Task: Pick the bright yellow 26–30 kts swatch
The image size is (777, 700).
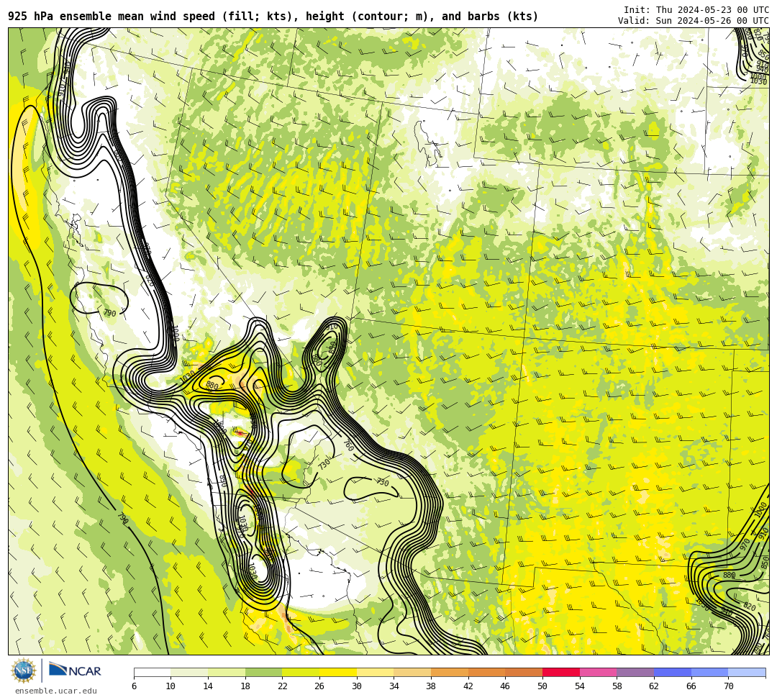Action: [338, 672]
